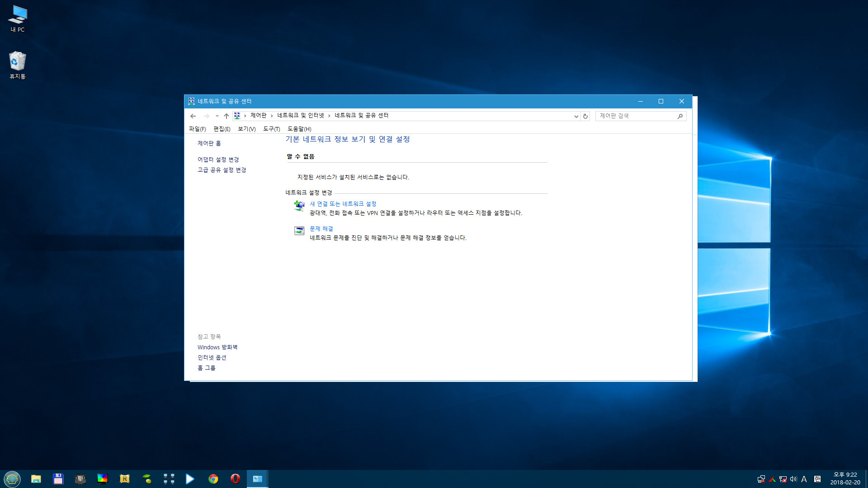Open Opera browser from the taskbar

click(x=236, y=479)
